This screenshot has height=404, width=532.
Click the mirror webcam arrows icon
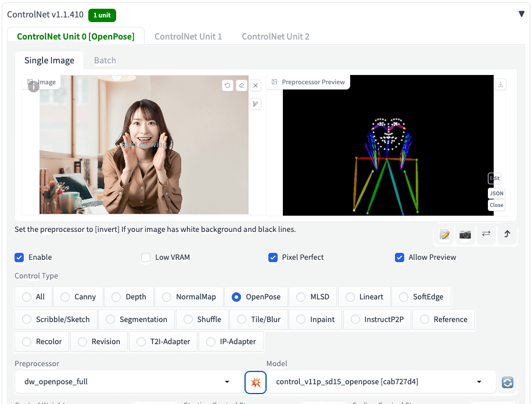tap(486, 234)
